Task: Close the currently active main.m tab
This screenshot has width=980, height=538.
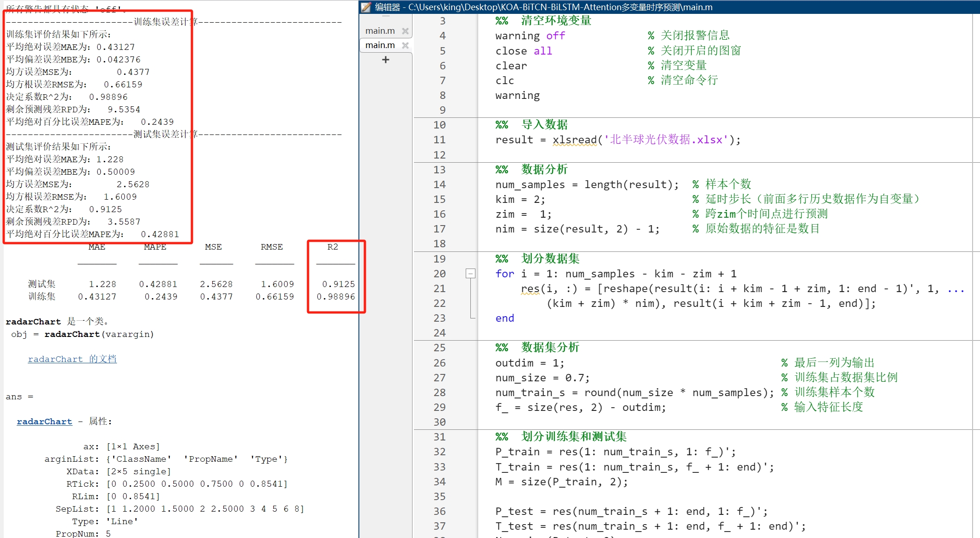Action: (x=406, y=45)
